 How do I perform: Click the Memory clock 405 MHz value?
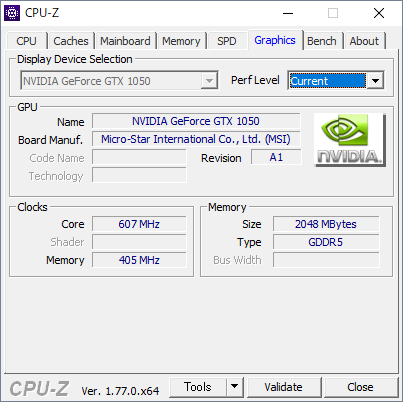pos(139,260)
